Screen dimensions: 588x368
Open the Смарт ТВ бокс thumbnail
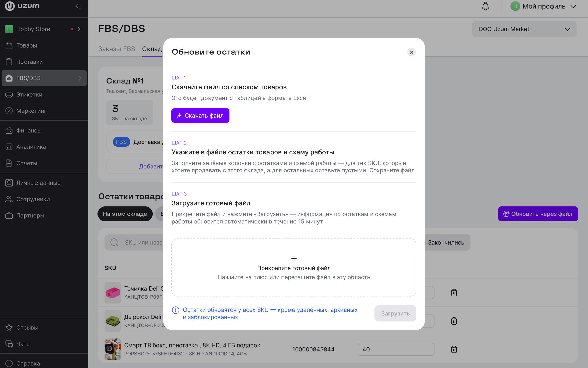click(x=113, y=349)
